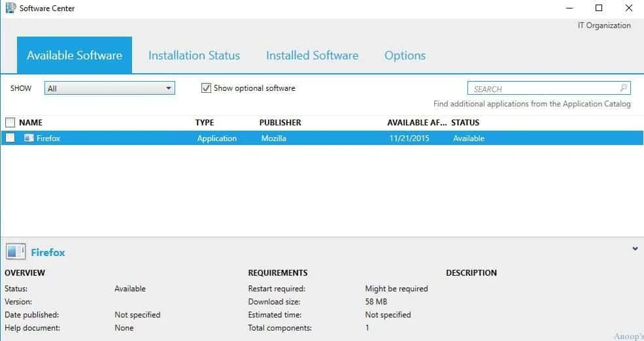Sort the list by STATUS column header
The width and height of the screenshot is (644, 341).
[x=465, y=122]
